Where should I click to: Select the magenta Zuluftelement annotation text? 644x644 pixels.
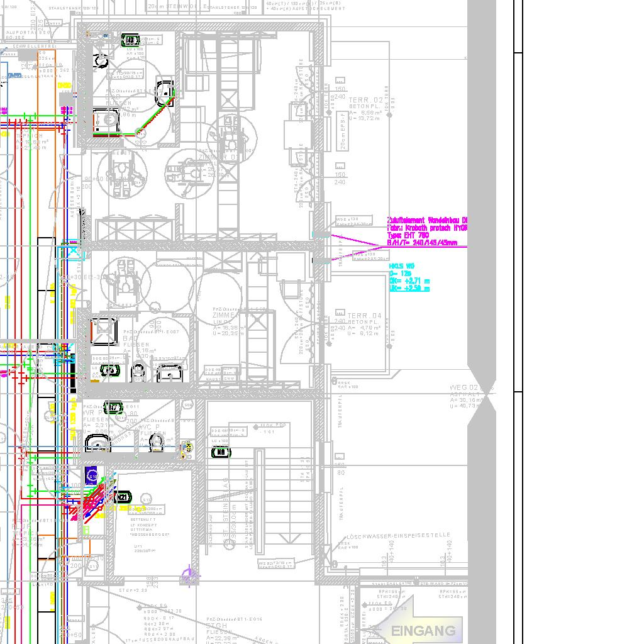(427, 231)
